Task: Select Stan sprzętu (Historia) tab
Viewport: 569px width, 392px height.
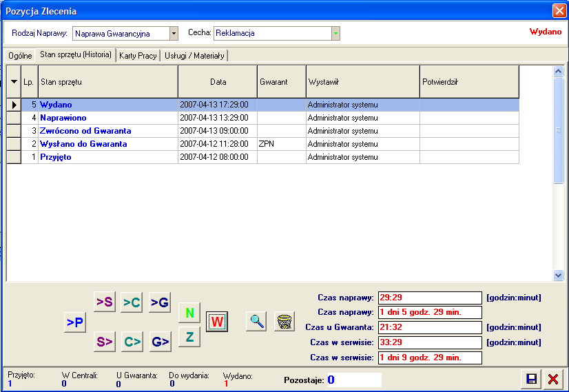Action: click(x=76, y=54)
